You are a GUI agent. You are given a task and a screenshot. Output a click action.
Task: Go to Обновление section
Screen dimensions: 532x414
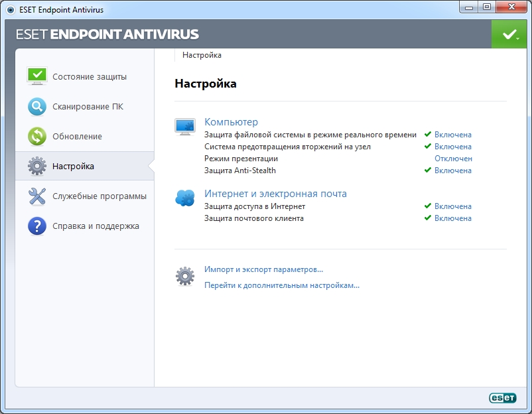click(77, 137)
